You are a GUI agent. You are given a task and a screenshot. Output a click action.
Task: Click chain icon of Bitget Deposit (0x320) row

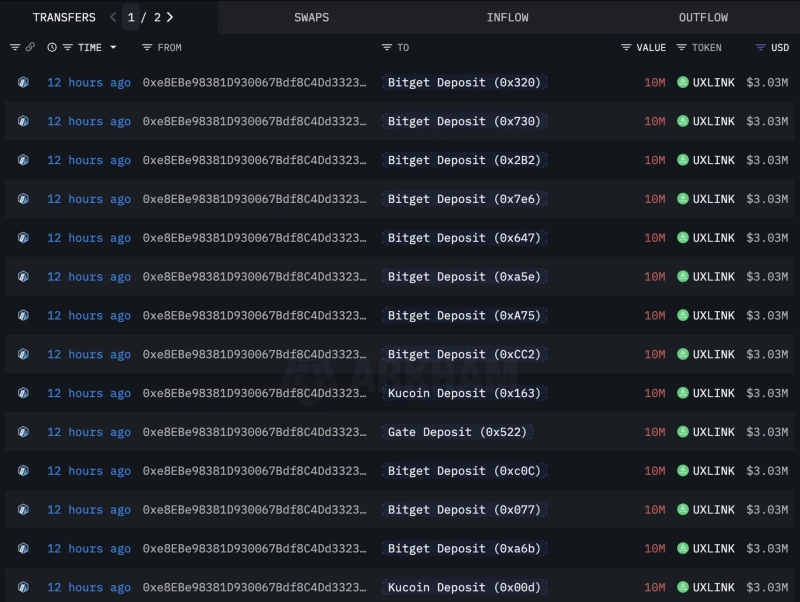click(x=23, y=83)
